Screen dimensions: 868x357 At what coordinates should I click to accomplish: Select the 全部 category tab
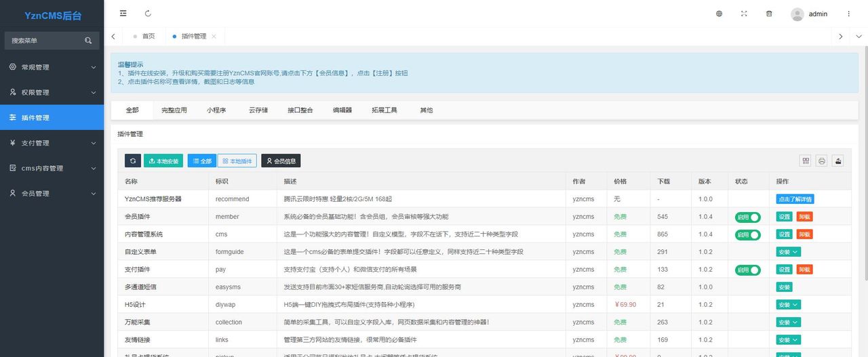click(132, 110)
